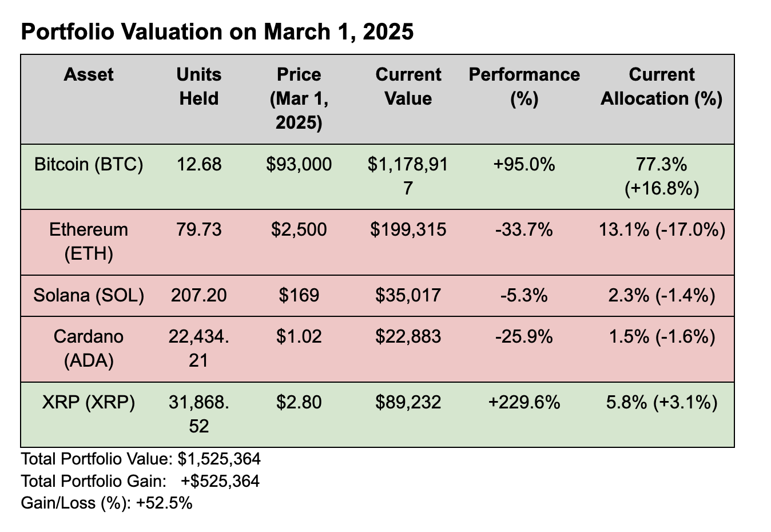
Task: Click the Units Held column header
Action: click(x=199, y=86)
